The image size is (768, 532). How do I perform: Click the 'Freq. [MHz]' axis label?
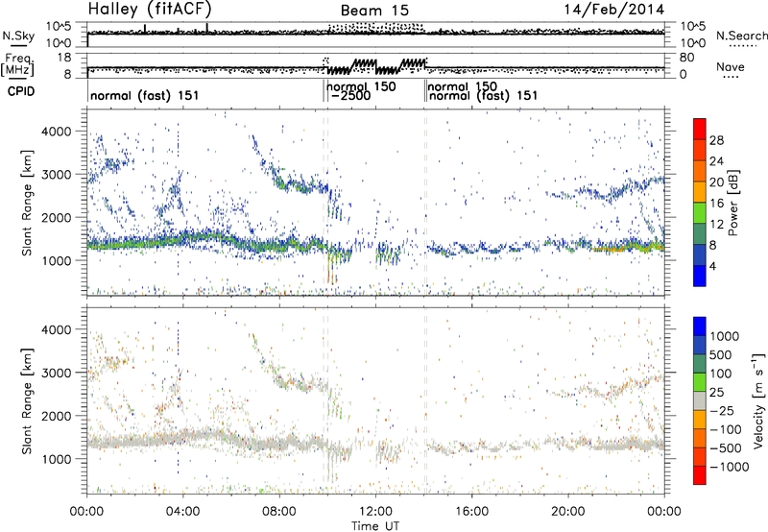(18, 65)
